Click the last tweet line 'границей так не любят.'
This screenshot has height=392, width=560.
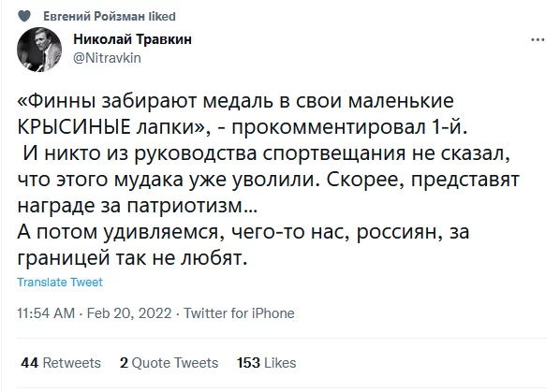[x=132, y=258]
